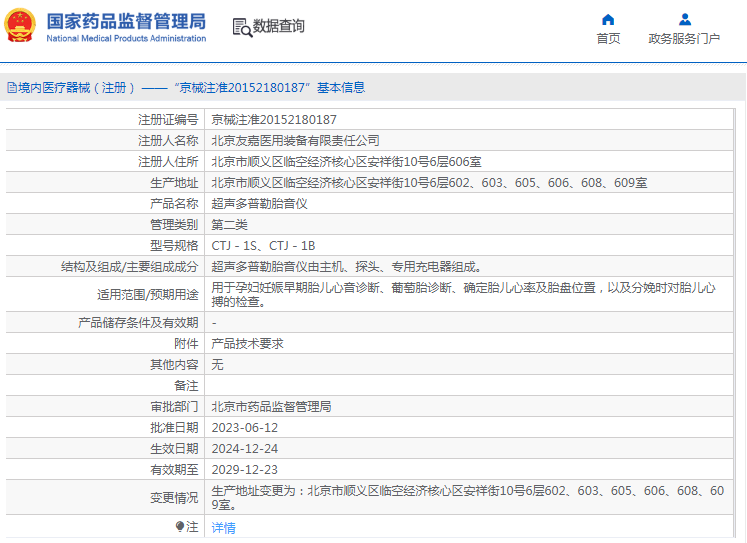Viewport: 747px width, 543px height.
Task: Click the 备注 row label
Action: (186, 385)
